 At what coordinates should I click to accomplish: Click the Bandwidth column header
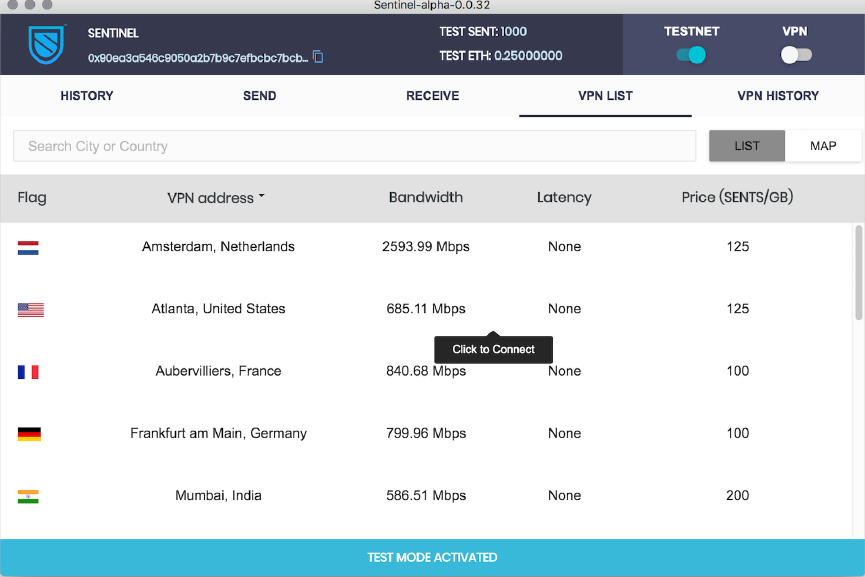click(425, 197)
